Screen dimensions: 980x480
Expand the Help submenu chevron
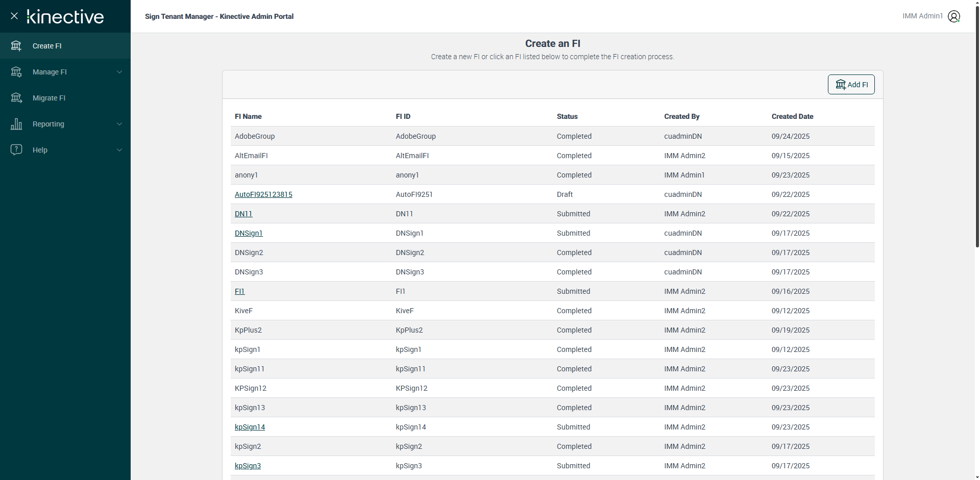[119, 150]
